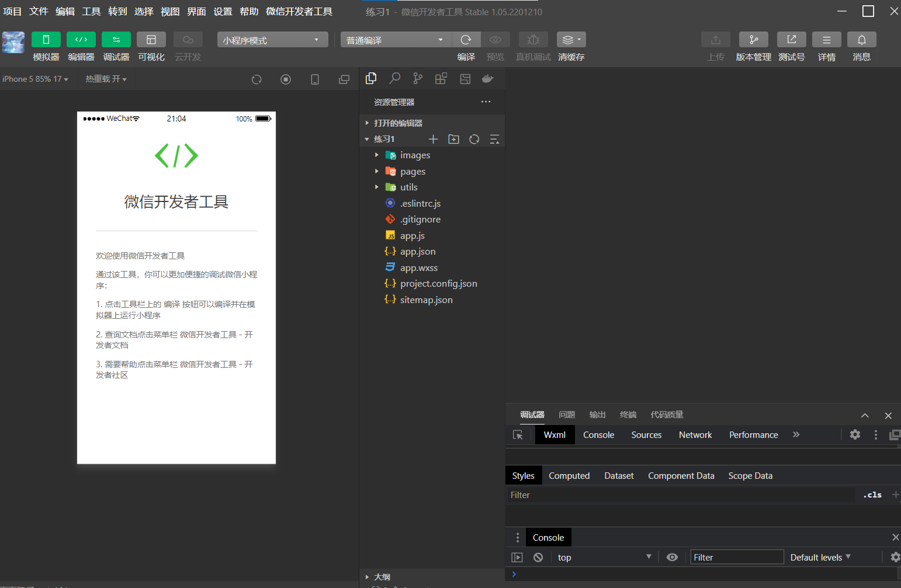Viewport: 901px width, 588px height.
Task: Show the explorer files icon
Action: tap(371, 78)
